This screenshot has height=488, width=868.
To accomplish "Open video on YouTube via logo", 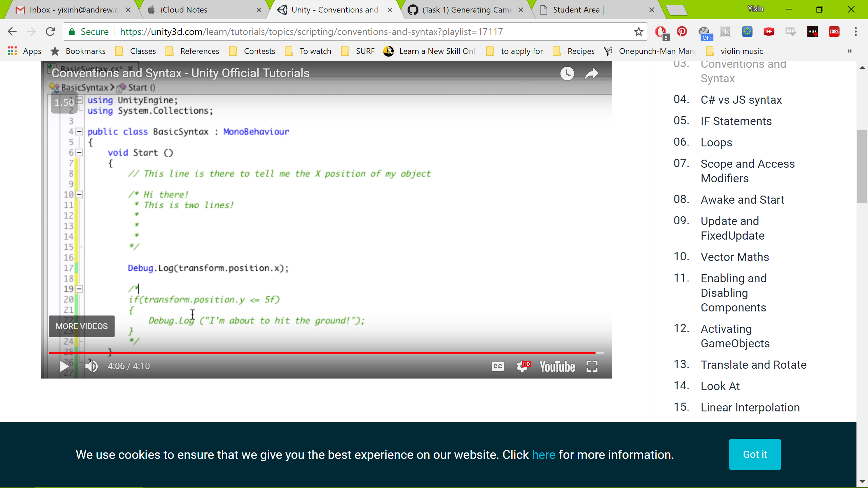I will pos(557,367).
